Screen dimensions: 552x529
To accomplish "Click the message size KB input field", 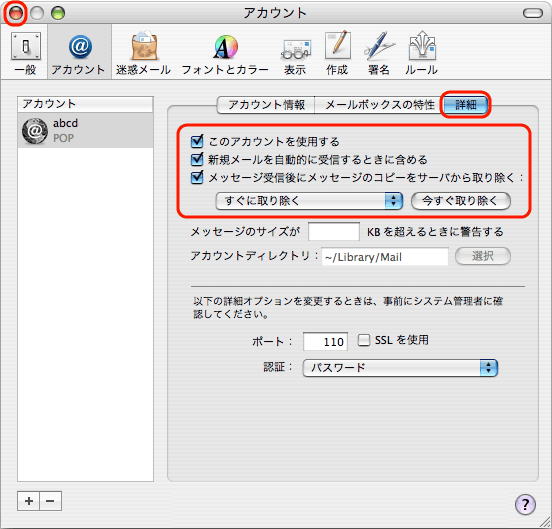I will point(334,231).
